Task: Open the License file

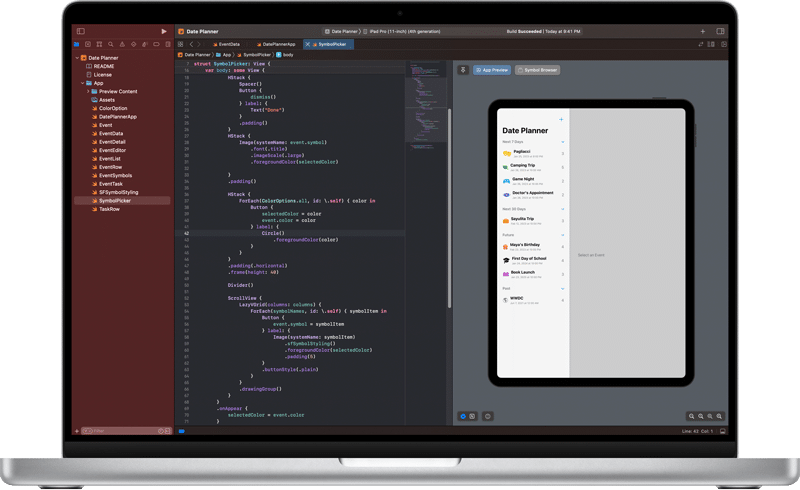Action: (x=99, y=75)
